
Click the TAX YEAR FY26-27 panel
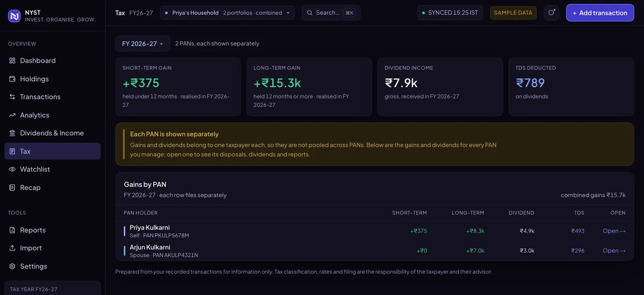52,288
